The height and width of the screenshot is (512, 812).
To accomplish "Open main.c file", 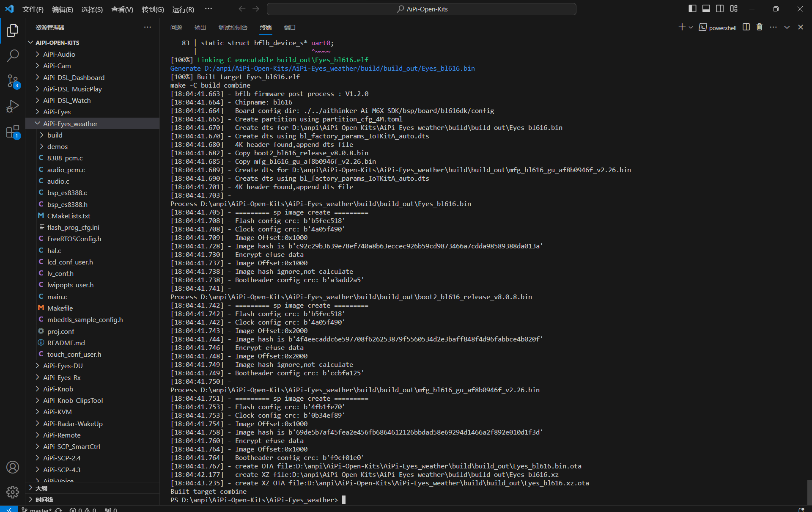I will 92,297.
